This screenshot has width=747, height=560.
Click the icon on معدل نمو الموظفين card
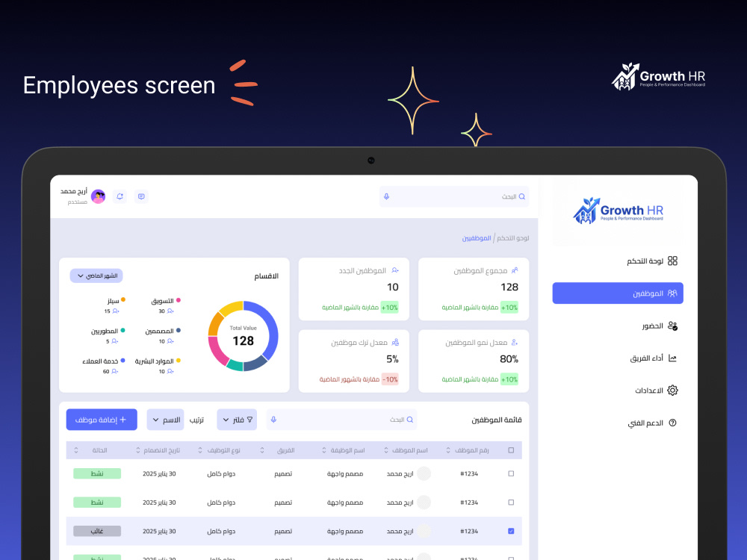coord(515,343)
